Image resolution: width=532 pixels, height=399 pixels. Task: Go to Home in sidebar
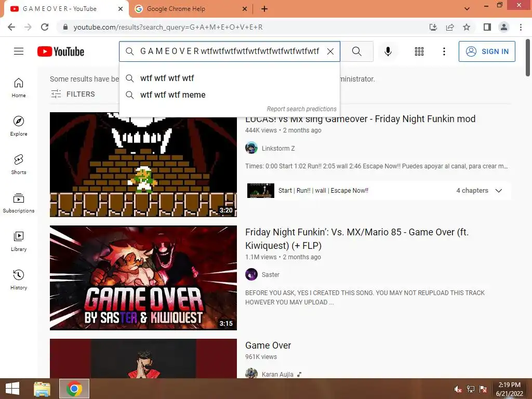[x=19, y=88]
